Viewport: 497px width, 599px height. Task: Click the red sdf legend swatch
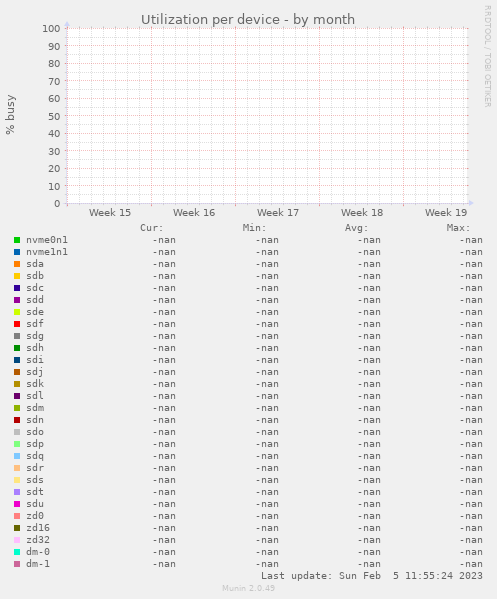[x=17, y=324]
